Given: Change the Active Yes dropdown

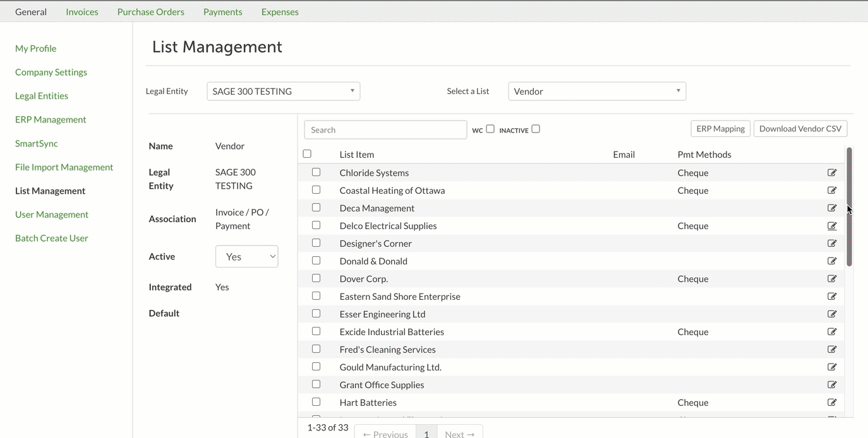Looking at the screenshot, I should click(247, 256).
